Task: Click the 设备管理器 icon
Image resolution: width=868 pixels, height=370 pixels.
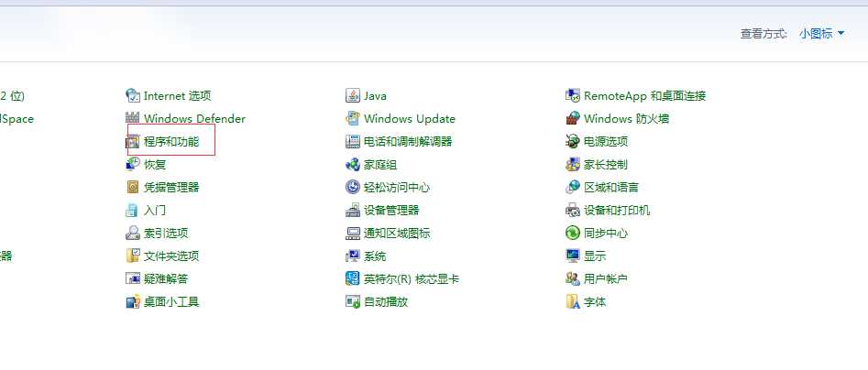Action: coord(353,210)
